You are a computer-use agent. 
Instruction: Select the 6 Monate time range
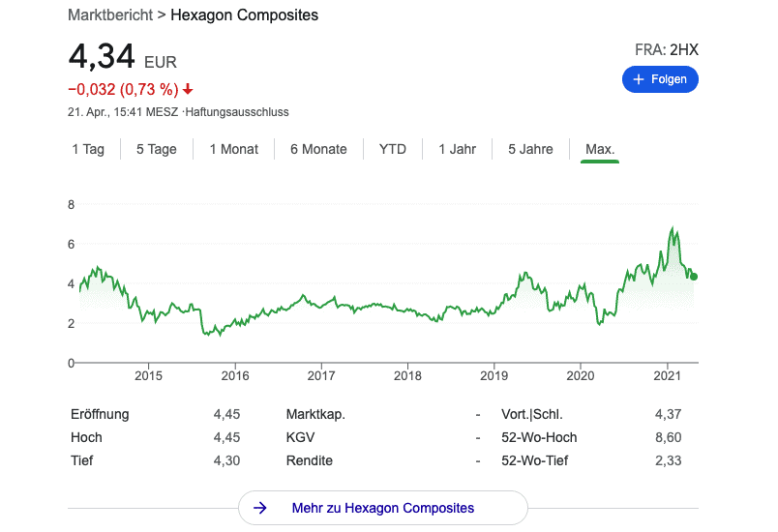(318, 149)
